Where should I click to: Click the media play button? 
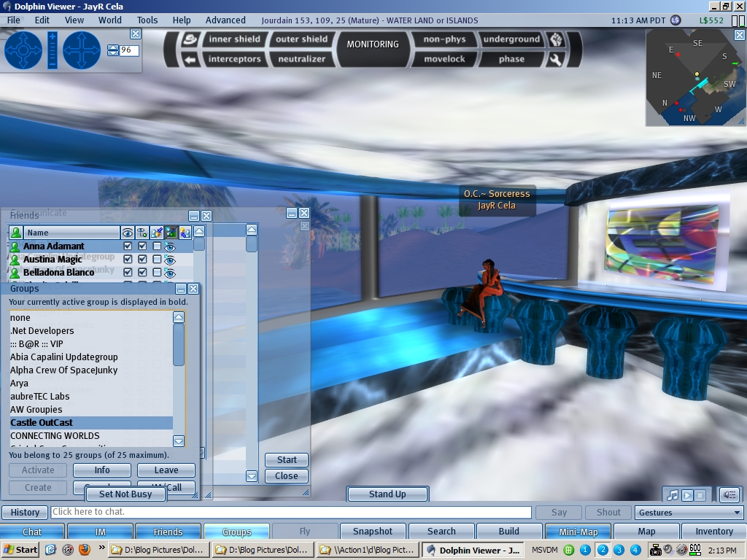tap(687, 495)
